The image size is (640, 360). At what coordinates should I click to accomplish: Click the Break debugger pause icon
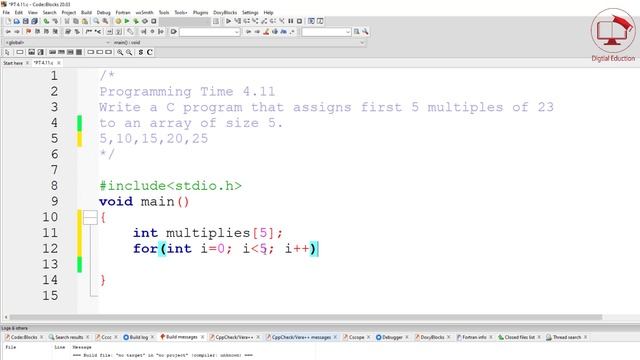point(291,21)
